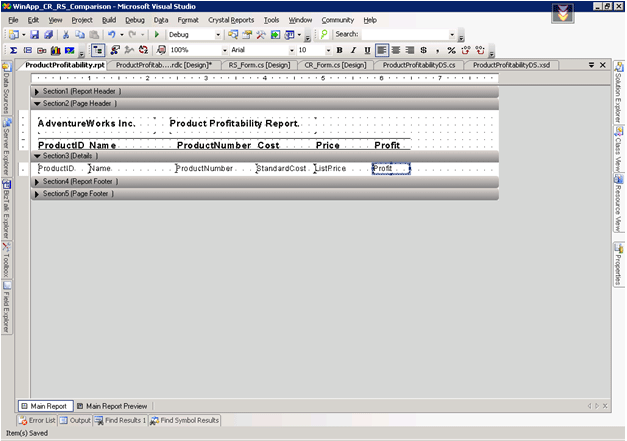The width and height of the screenshot is (627, 441).
Task: Toggle Italic formatting
Action: (353, 50)
